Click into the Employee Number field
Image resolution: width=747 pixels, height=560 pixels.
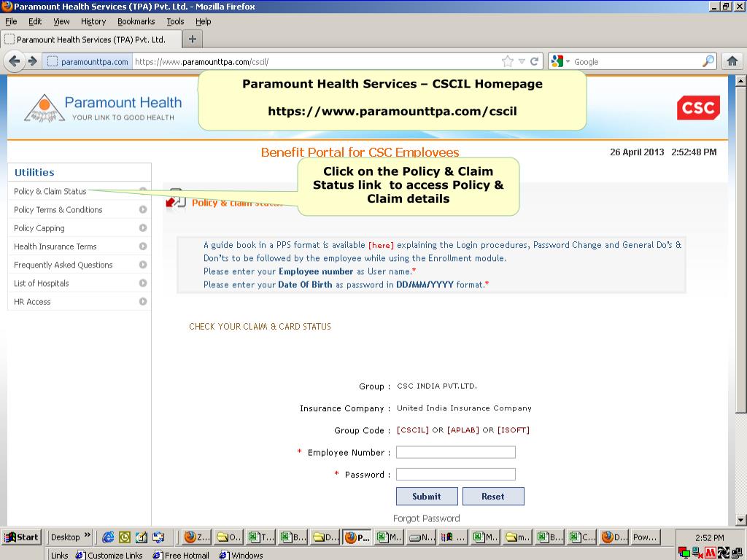point(456,452)
